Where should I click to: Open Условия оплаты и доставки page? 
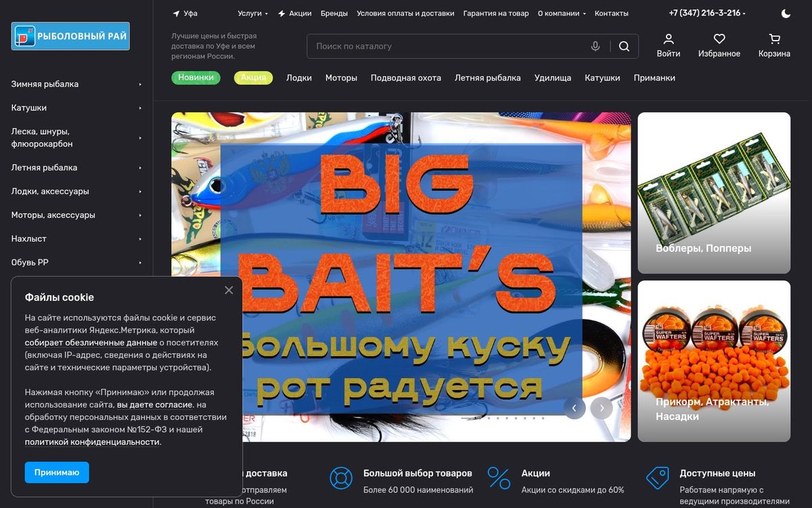pos(405,14)
